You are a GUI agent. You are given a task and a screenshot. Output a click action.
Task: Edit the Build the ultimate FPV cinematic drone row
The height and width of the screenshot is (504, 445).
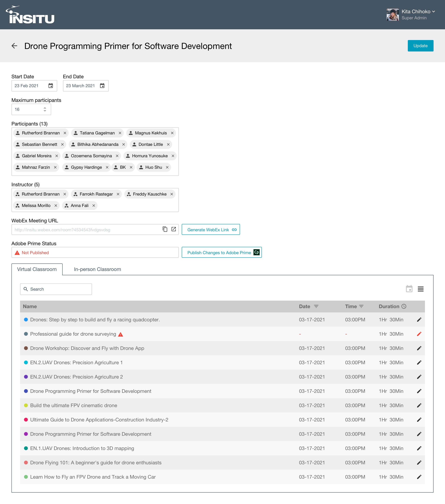(x=419, y=405)
